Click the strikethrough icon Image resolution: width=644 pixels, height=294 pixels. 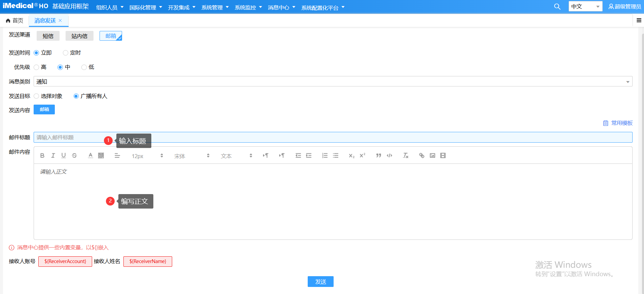(x=74, y=155)
